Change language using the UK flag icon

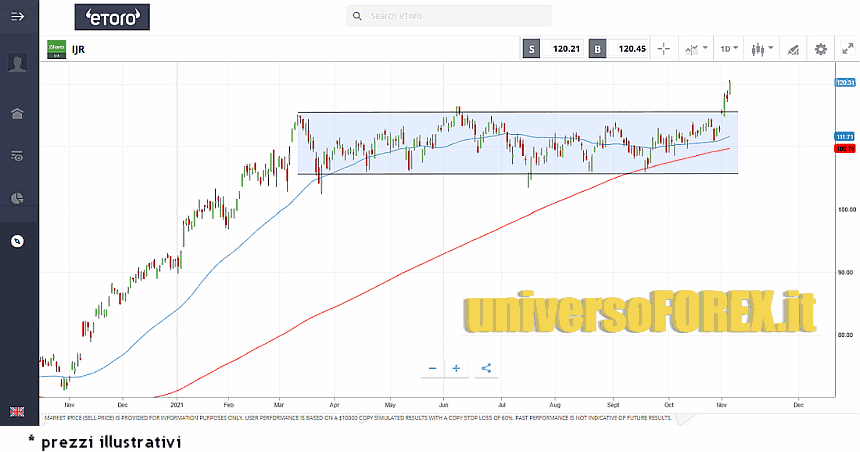17,412
